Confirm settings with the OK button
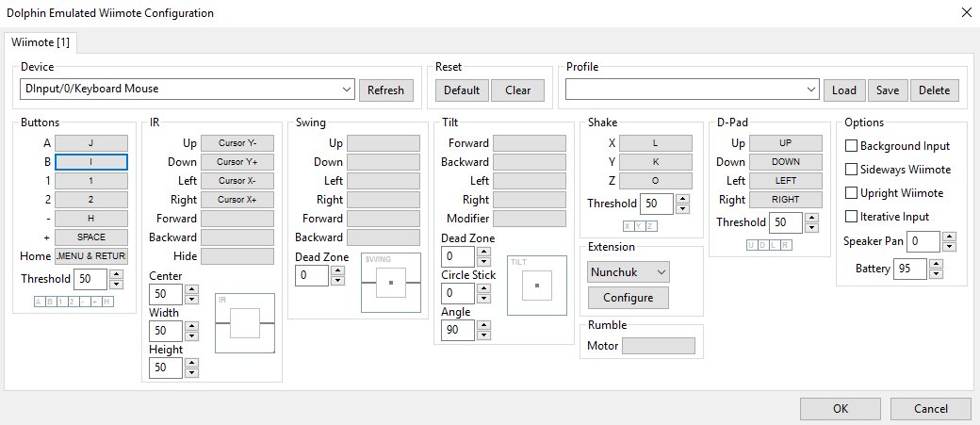 (x=841, y=409)
